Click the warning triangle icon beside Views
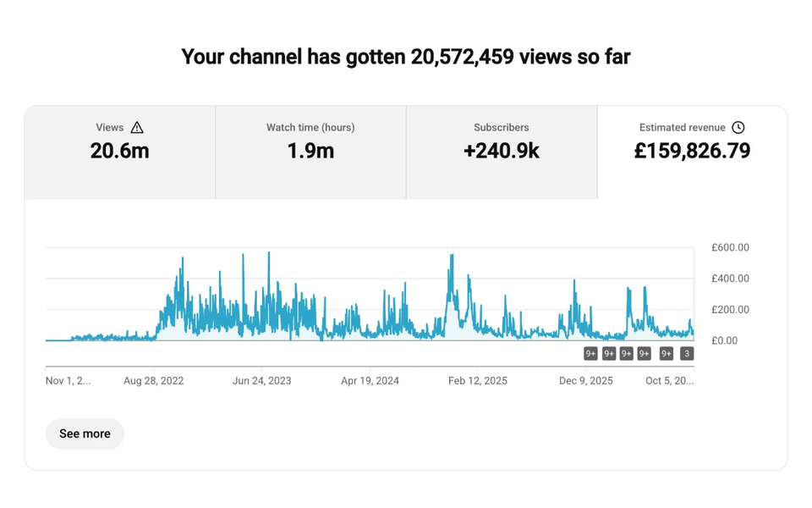812x508 pixels. pyautogui.click(x=137, y=128)
